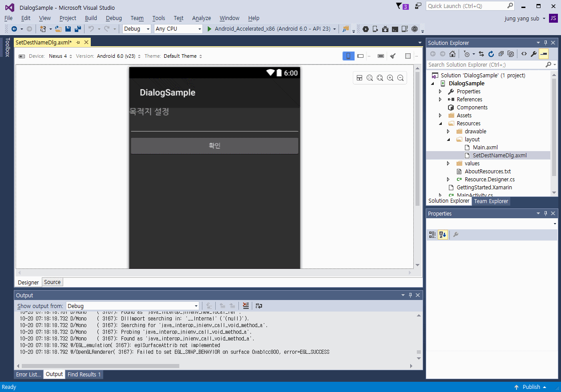Screen dimensions: 561x392
Task: Toggle auto hide pin on Properties panel
Action: point(546,214)
